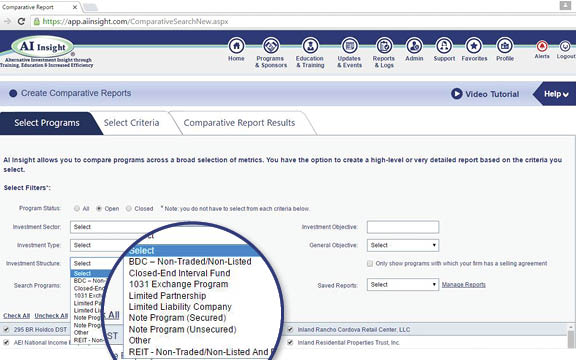Switch to Select Programs tab
The height and width of the screenshot is (360, 576).
(47, 123)
